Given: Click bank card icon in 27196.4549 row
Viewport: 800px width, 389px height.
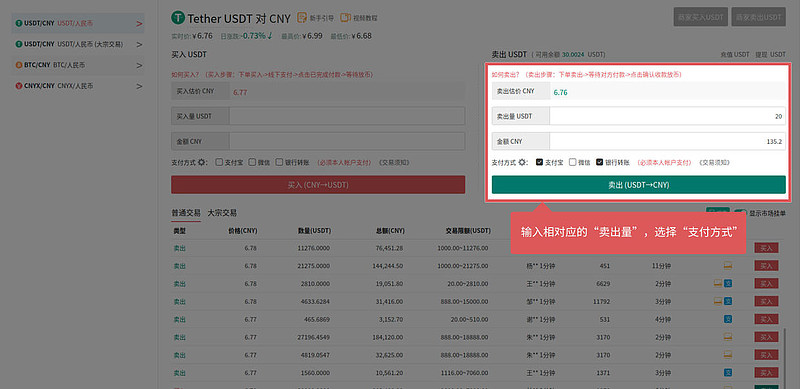Looking at the screenshot, I should coord(728,337).
